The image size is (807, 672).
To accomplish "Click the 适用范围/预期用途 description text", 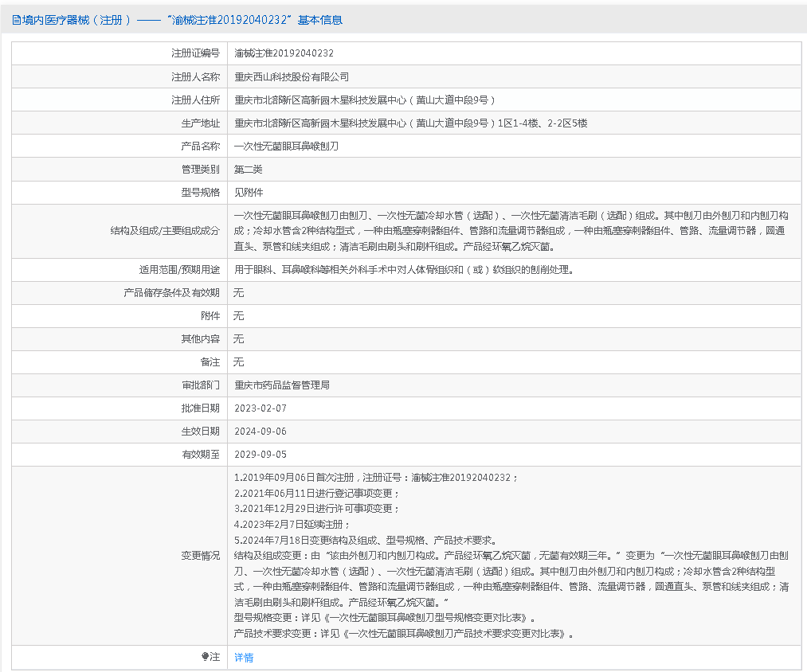I will pyautogui.click(x=403, y=270).
